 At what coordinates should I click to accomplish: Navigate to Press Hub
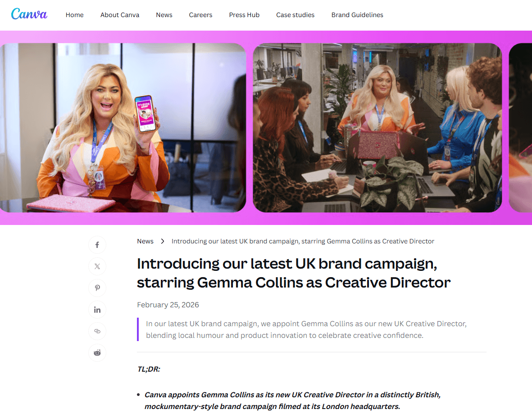tap(244, 15)
